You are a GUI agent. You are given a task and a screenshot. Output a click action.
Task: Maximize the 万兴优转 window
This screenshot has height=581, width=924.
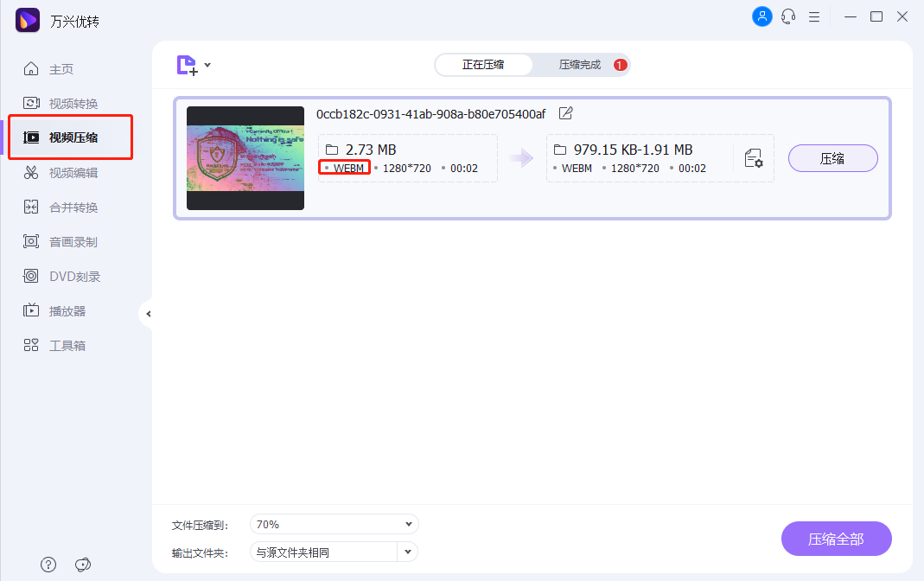coord(876,17)
